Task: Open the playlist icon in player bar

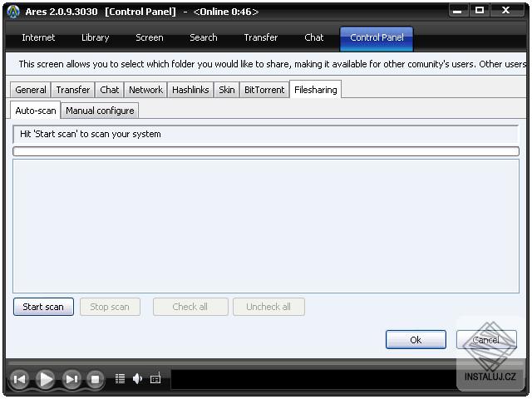Action: [120, 378]
